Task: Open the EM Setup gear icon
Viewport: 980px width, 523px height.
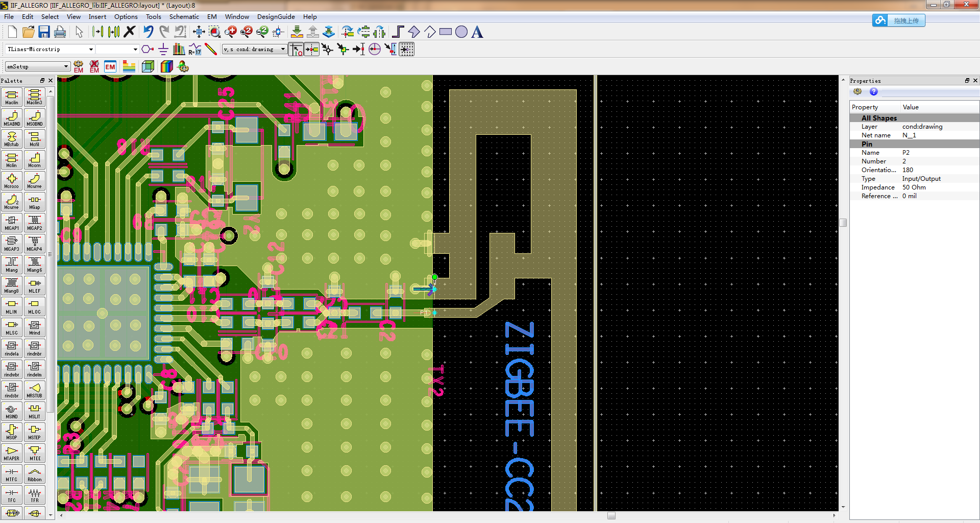Action: [79, 66]
